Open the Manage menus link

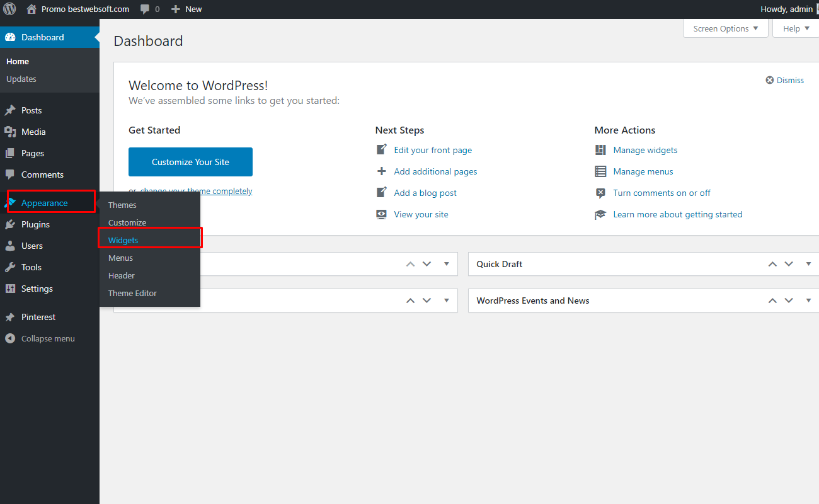pos(643,171)
